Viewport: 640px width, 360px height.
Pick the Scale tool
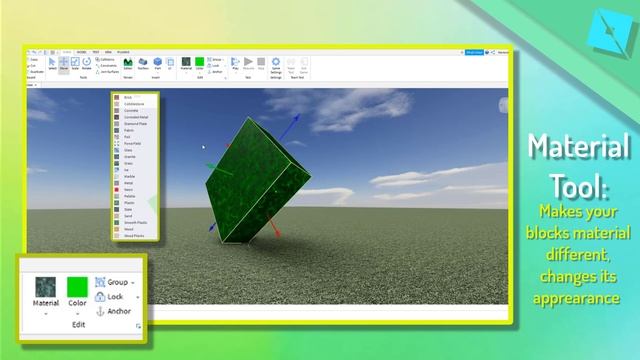[75, 64]
